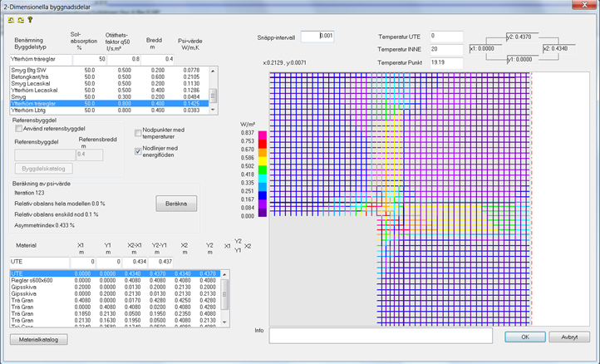Click the name field containing Ytterhörn träreglar

click(41, 59)
